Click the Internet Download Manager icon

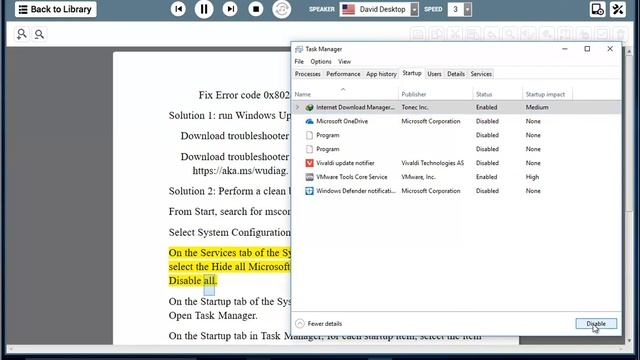[x=309, y=107]
